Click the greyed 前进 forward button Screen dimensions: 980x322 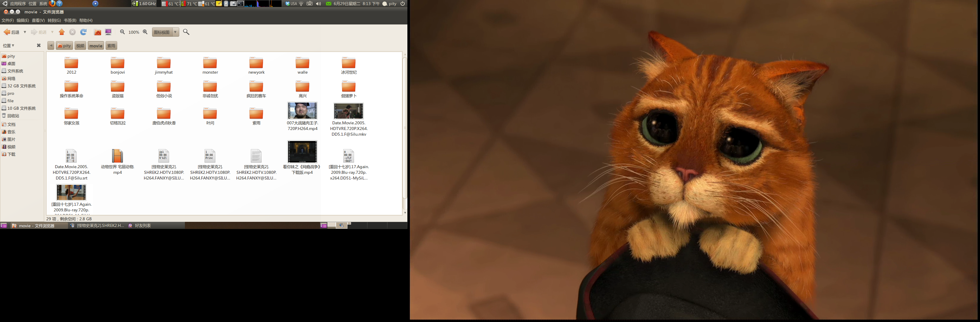(39, 32)
